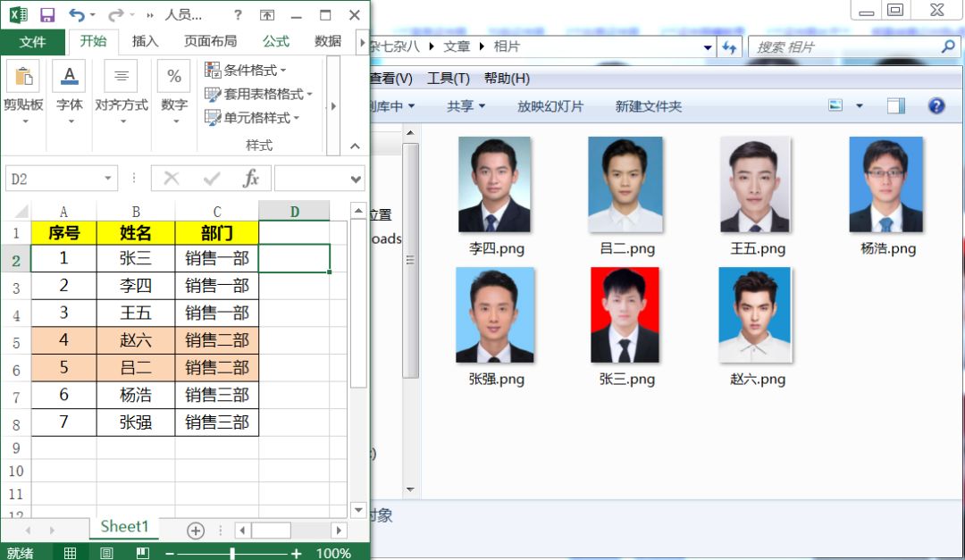Click 新建文件夹 in Explorer
The height and width of the screenshot is (560, 965).
[x=649, y=106]
